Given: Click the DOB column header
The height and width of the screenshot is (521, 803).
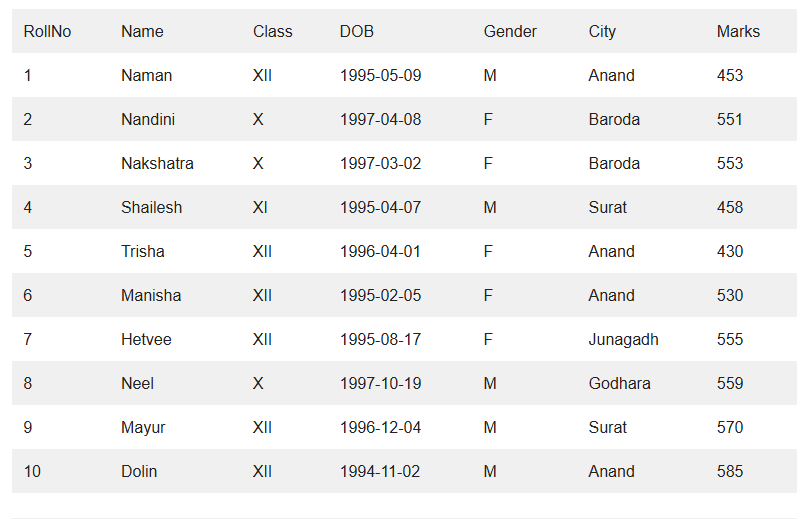Looking at the screenshot, I should point(356,31).
